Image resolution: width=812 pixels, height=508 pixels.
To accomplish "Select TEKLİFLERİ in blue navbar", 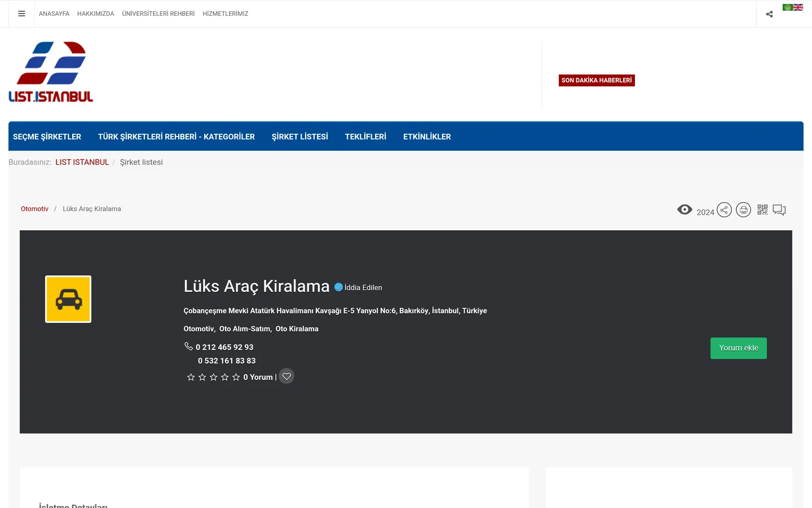I will click(x=365, y=137).
